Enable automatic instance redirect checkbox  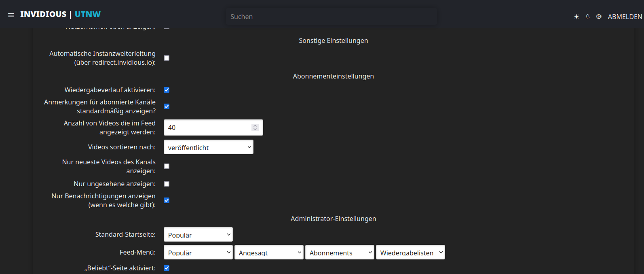pyautogui.click(x=167, y=58)
